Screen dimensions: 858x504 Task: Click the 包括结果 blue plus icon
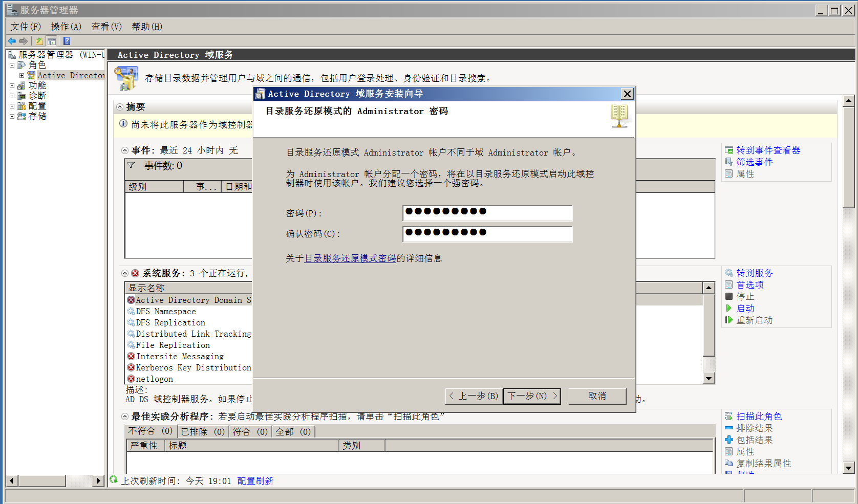point(729,440)
